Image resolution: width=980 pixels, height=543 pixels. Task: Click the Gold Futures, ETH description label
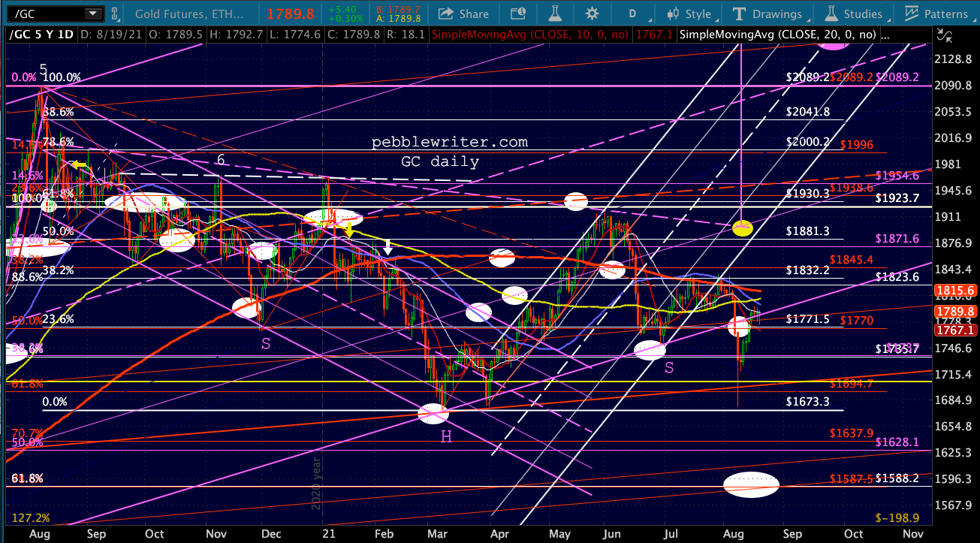click(188, 14)
